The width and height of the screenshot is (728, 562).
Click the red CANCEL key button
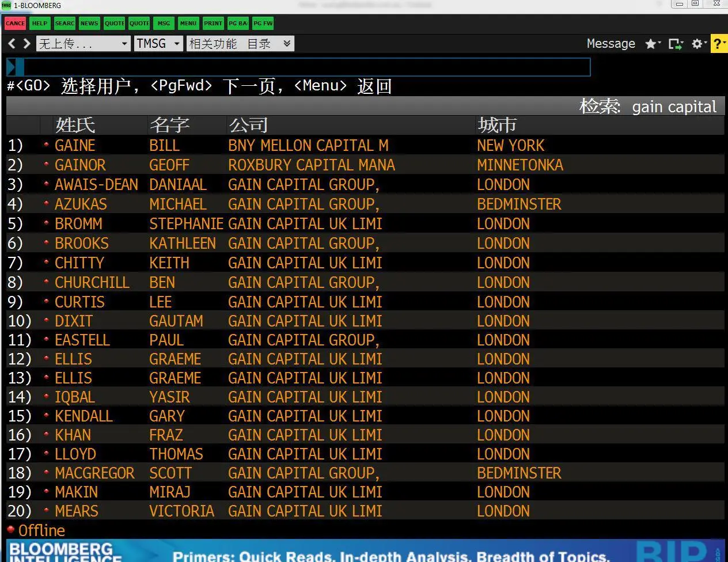coord(15,23)
